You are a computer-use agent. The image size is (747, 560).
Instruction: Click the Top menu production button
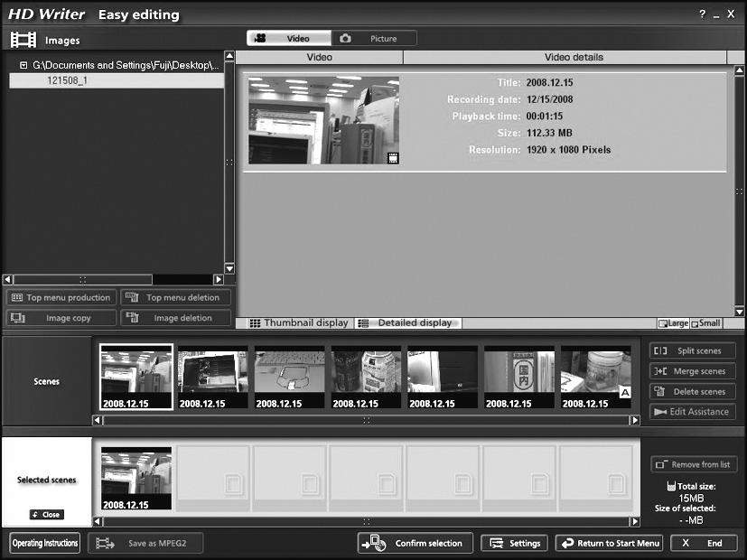click(x=61, y=298)
